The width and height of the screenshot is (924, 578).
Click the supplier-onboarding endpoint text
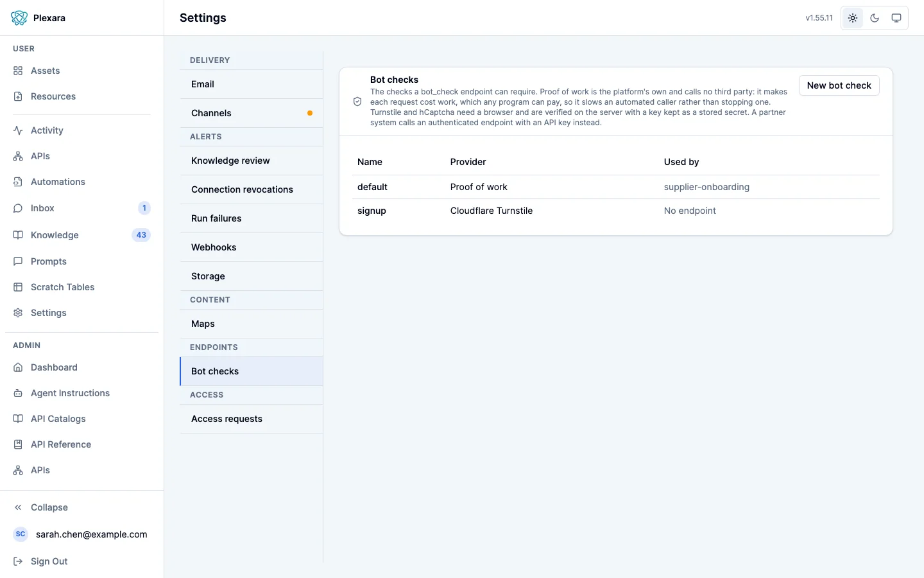[706, 187]
